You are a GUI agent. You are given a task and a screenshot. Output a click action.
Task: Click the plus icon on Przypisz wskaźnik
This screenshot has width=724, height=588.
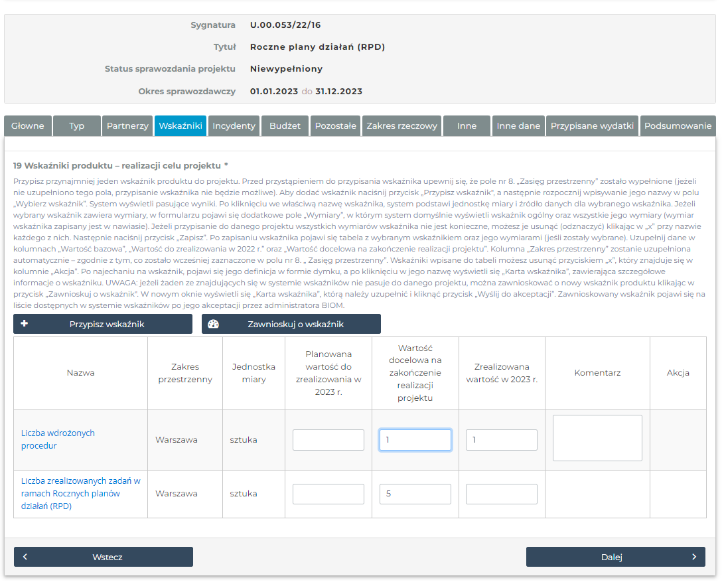(x=25, y=324)
